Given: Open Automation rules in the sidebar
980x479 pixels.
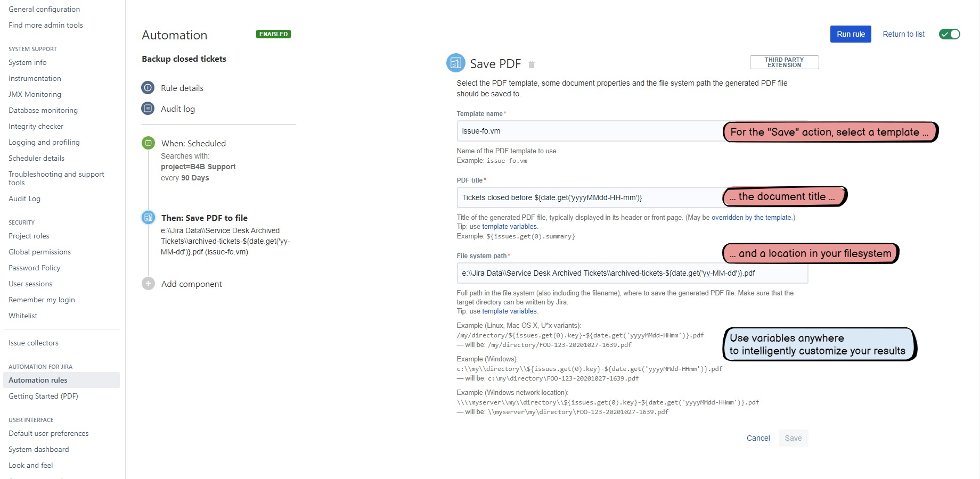Looking at the screenshot, I should point(38,380).
